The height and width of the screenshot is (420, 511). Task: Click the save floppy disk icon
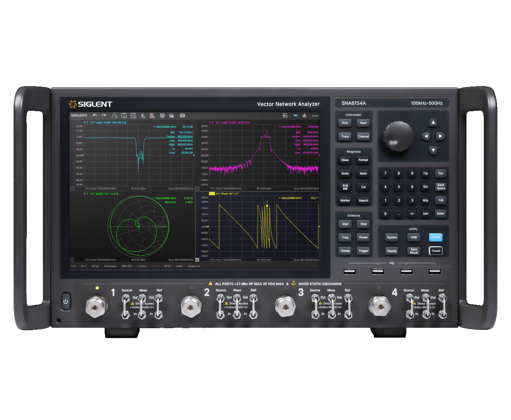162,116
